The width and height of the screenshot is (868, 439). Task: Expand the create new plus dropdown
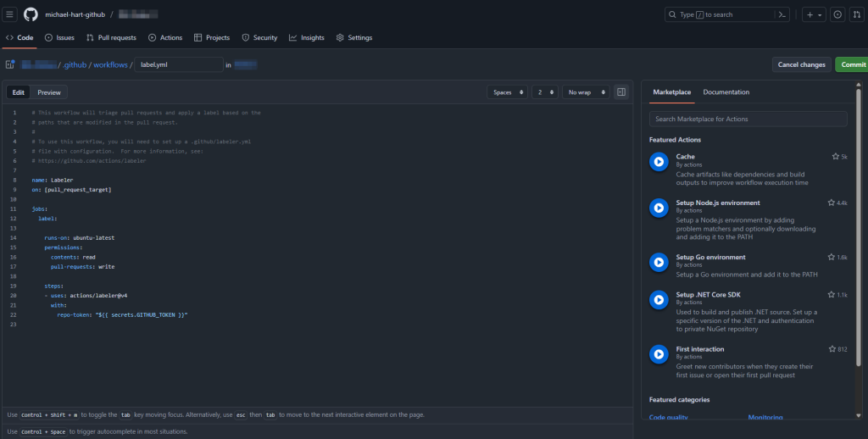[814, 14]
